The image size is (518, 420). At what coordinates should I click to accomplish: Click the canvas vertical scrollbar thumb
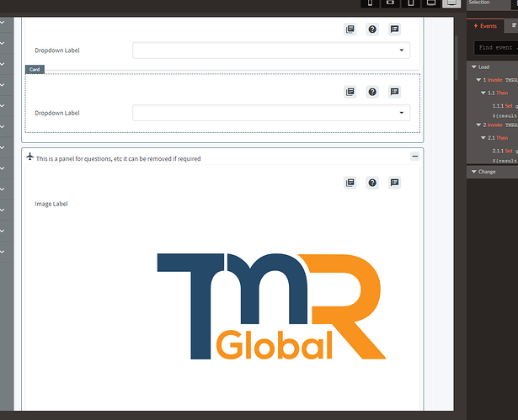pos(457,58)
